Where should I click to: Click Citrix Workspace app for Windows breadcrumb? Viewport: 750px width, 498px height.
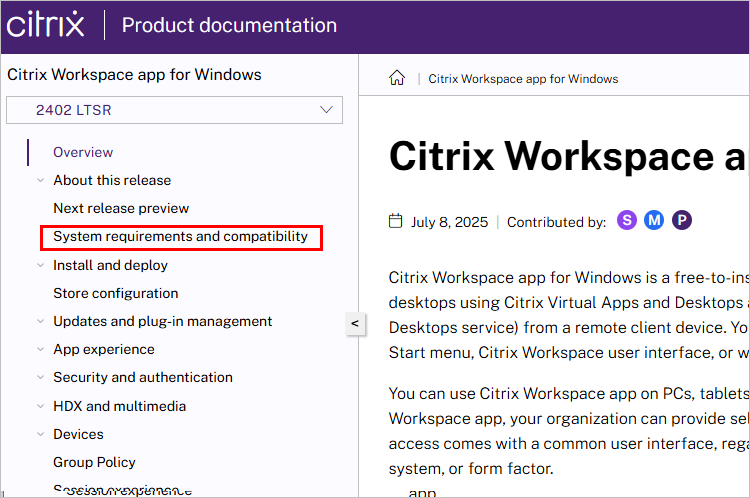pyautogui.click(x=523, y=79)
